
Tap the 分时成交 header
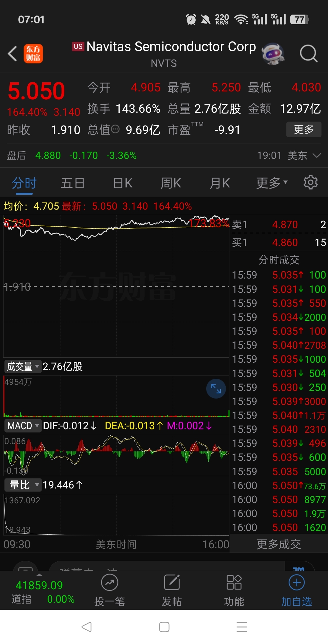click(279, 260)
